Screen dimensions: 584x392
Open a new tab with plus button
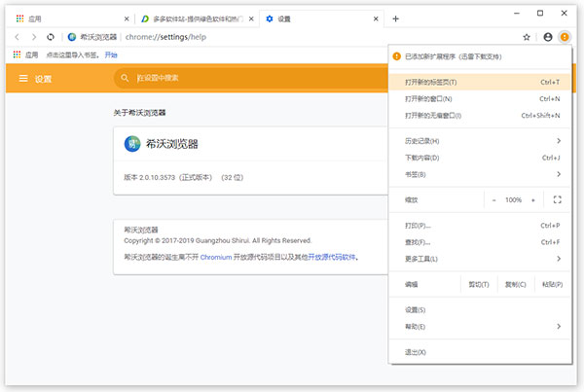tap(395, 18)
